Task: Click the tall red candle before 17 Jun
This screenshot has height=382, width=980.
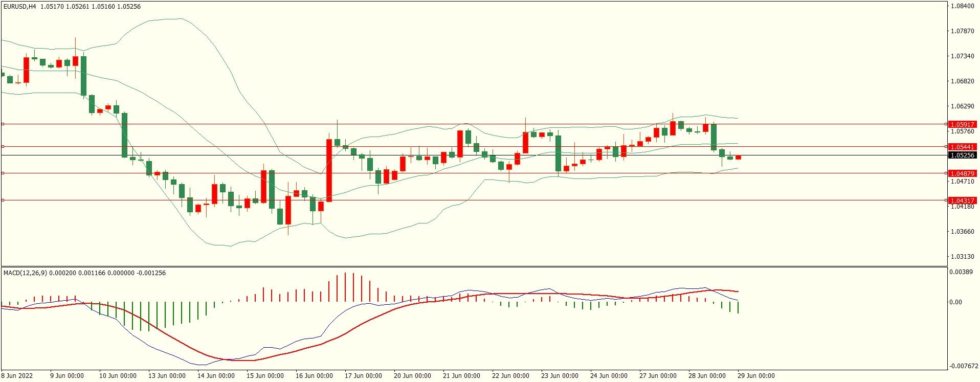Action: pos(329,170)
